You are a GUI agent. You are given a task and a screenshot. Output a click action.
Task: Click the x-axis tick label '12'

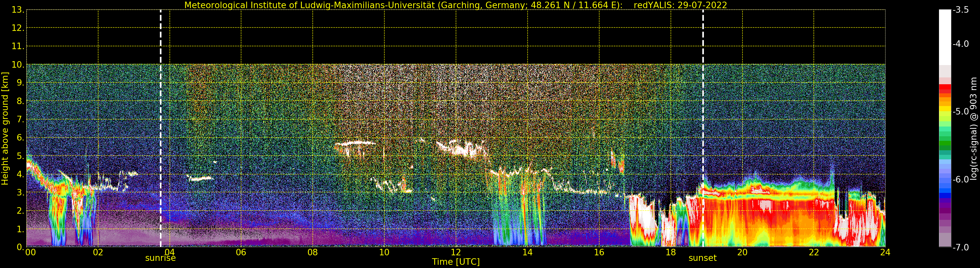[x=456, y=252]
